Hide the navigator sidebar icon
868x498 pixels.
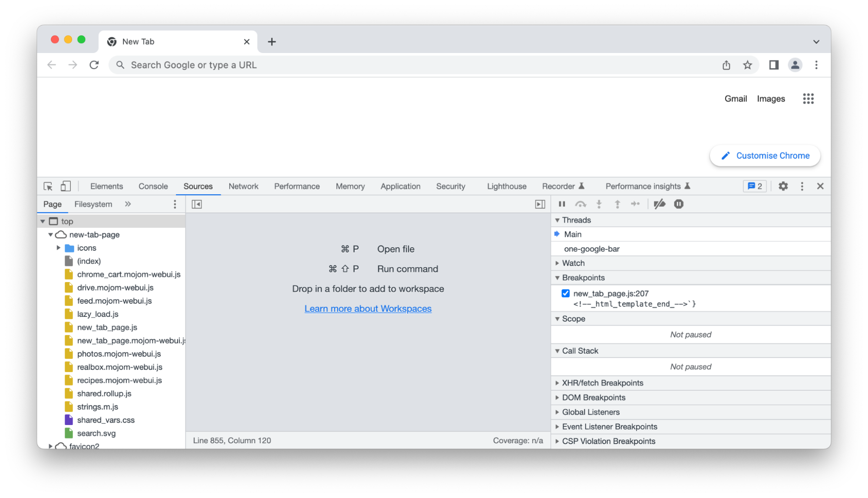click(197, 204)
